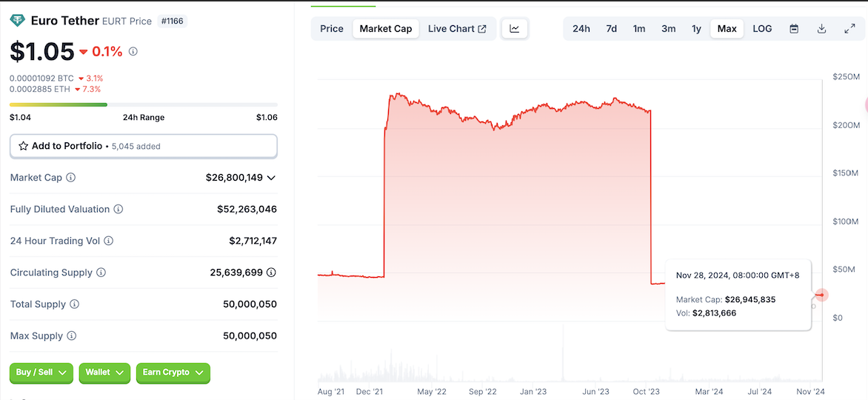
Task: Open the chart type icon button
Action: coord(515,29)
